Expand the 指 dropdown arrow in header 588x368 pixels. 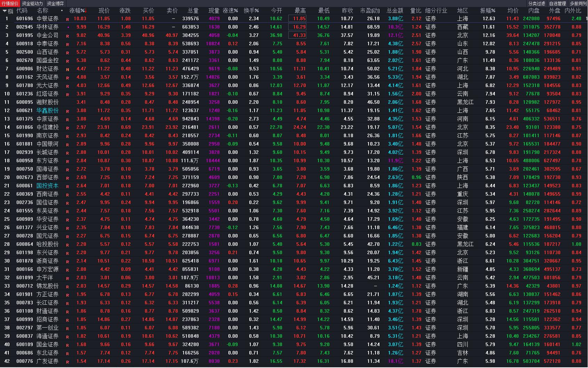point(5,11)
